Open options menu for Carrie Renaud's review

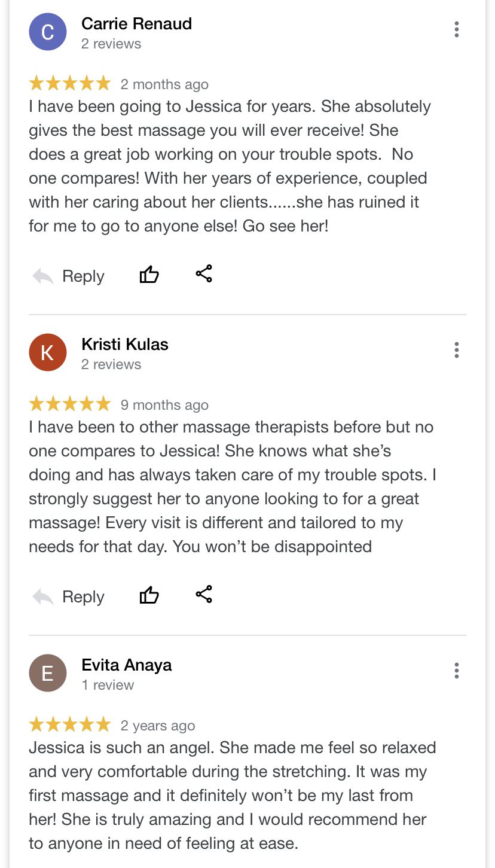(457, 29)
